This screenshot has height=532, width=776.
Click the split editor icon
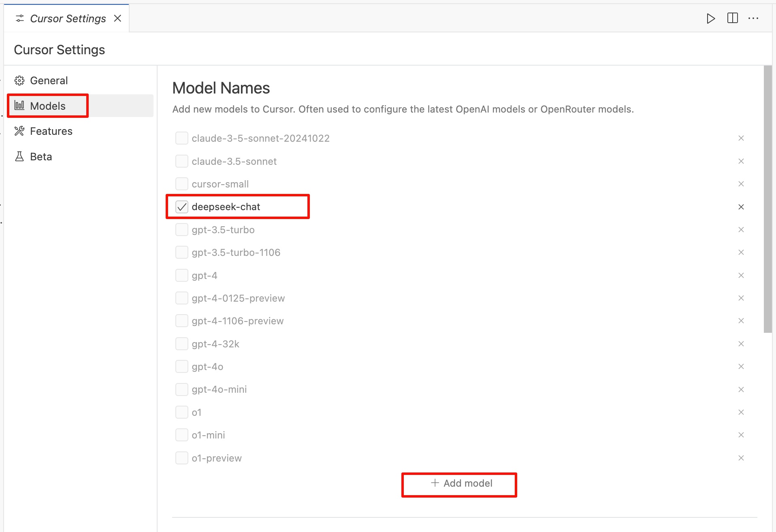pos(732,18)
